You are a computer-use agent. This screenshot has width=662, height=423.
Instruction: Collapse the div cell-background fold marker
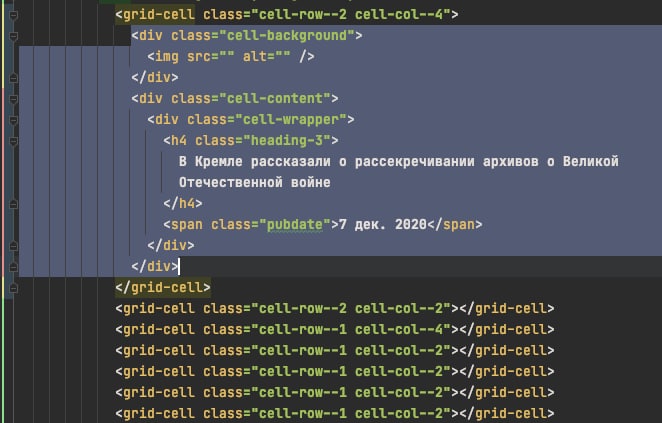13,36
